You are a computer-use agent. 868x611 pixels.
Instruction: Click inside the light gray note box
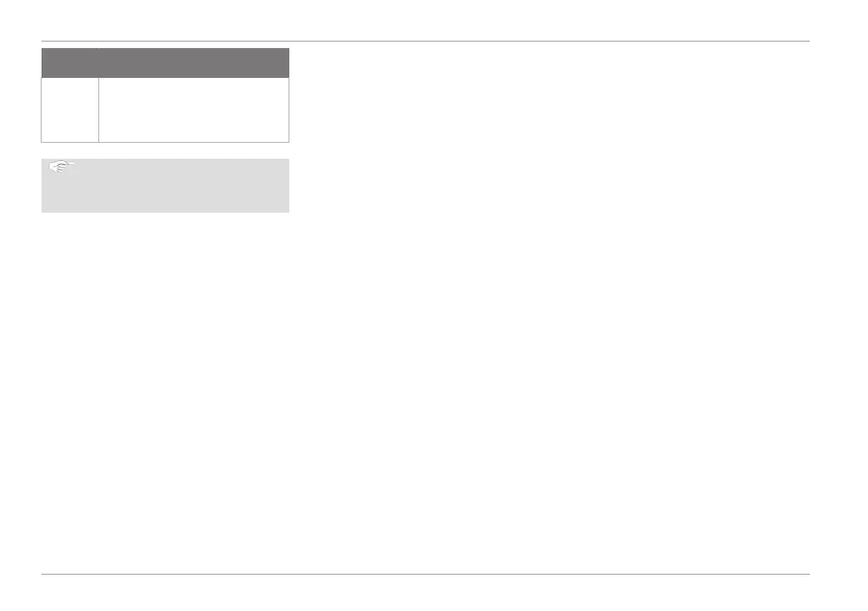[x=175, y=191]
